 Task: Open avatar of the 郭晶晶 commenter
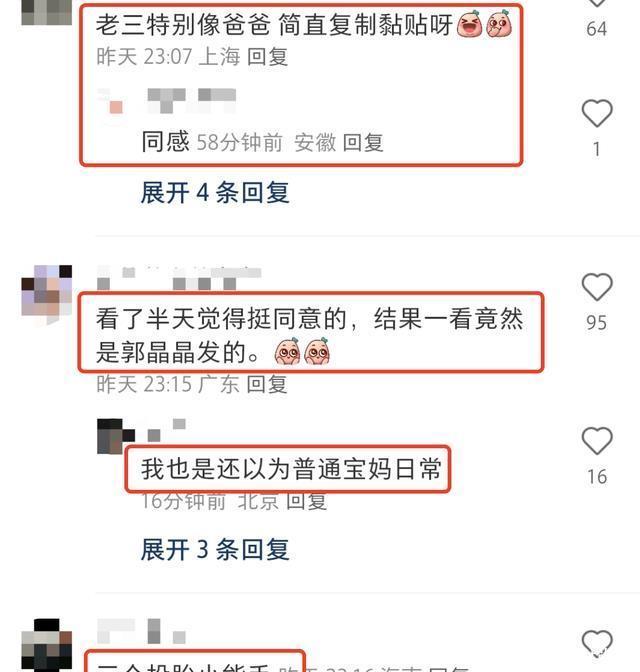tap(47, 291)
